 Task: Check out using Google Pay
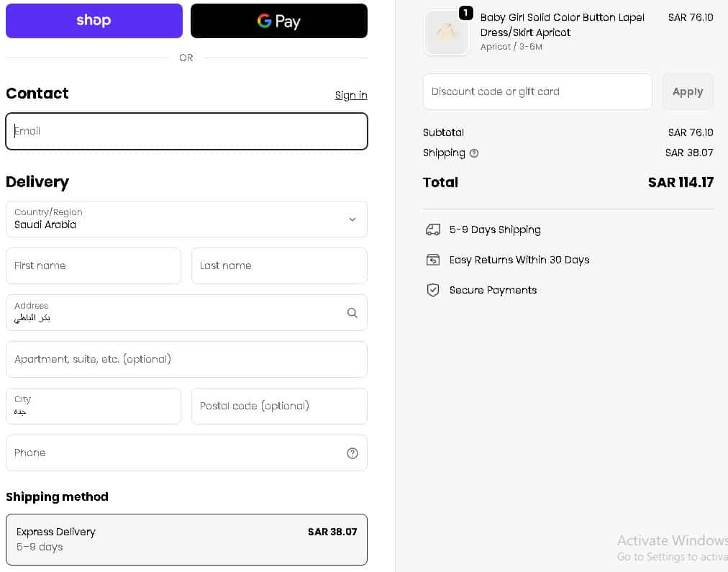[279, 21]
